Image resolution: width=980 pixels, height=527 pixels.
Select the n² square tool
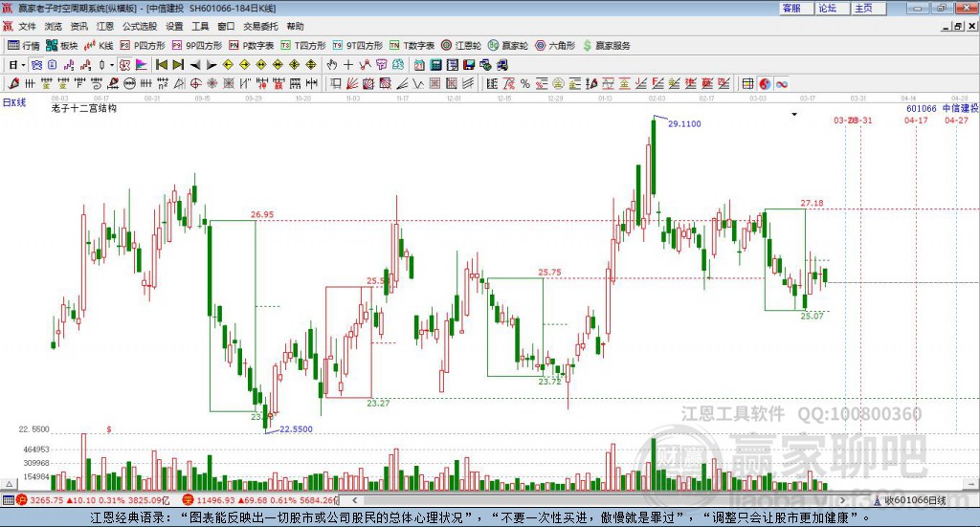click(x=163, y=83)
